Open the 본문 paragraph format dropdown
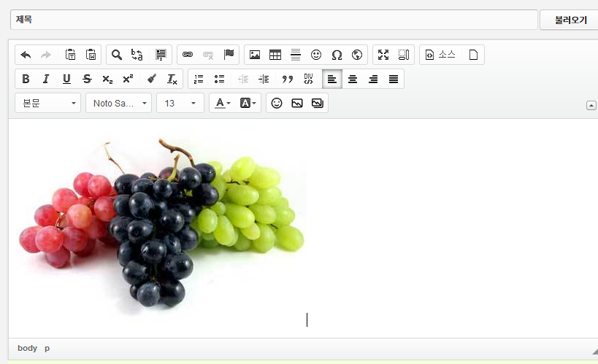The image size is (598, 364). click(x=47, y=103)
